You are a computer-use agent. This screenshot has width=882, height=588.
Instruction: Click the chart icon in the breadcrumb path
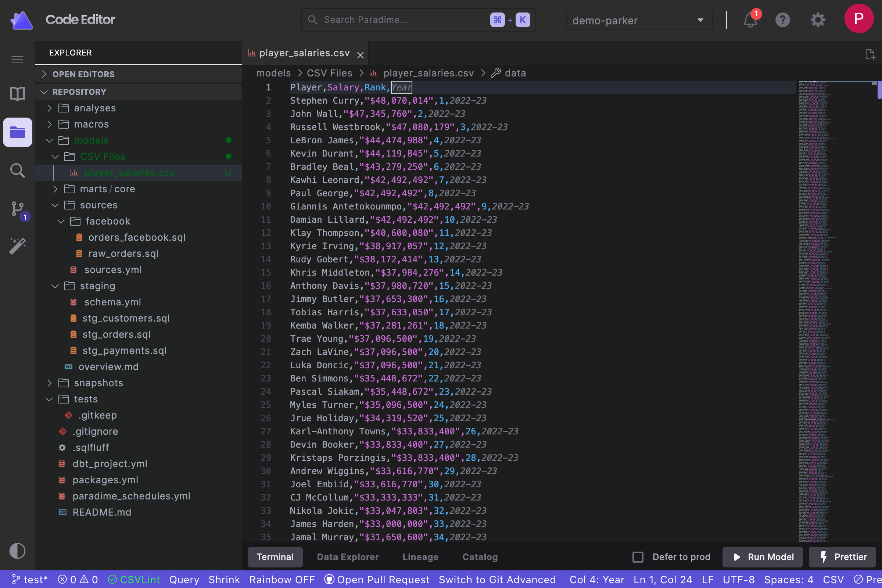[x=373, y=73]
